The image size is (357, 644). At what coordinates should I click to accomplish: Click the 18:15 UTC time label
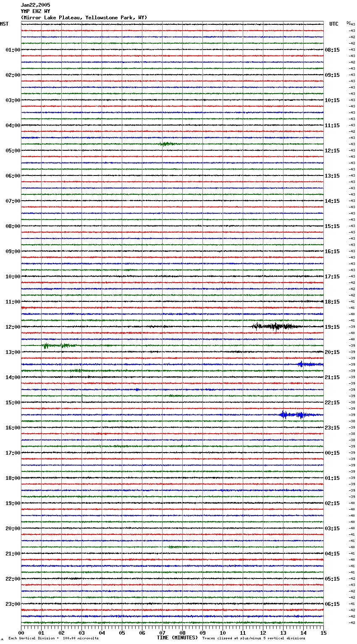click(x=332, y=302)
